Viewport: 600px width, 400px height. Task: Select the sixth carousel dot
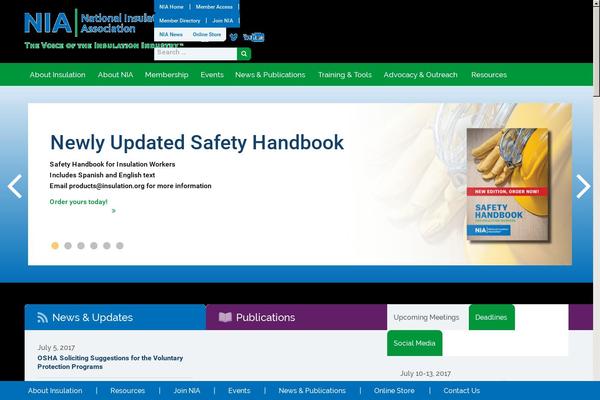[x=120, y=246]
